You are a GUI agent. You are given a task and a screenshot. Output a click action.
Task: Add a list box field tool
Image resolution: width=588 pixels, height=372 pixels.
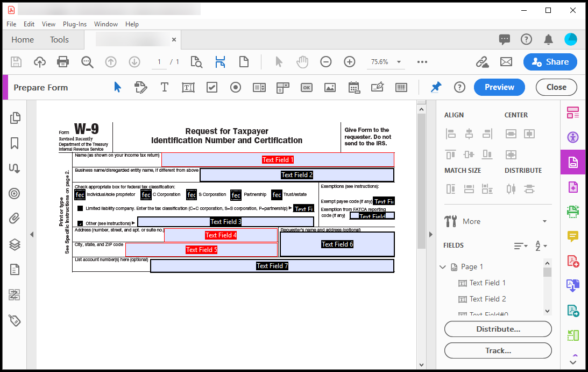(x=259, y=87)
